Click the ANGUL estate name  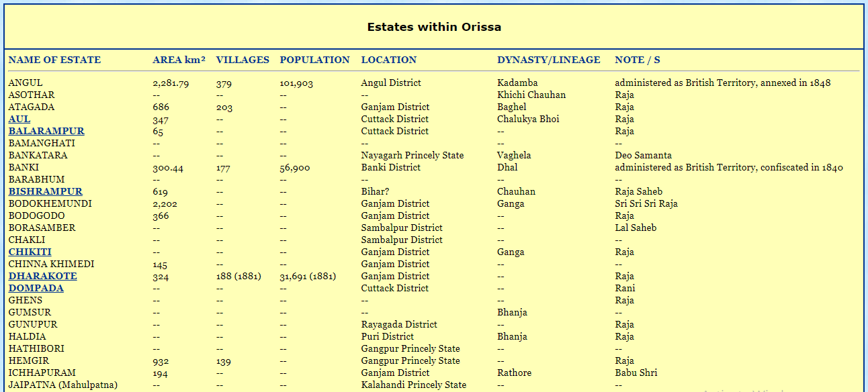click(x=26, y=83)
